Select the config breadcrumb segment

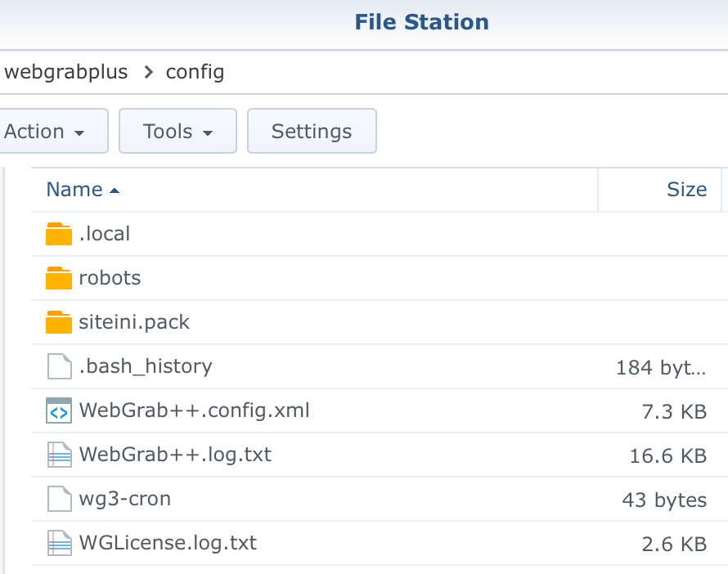tap(195, 72)
